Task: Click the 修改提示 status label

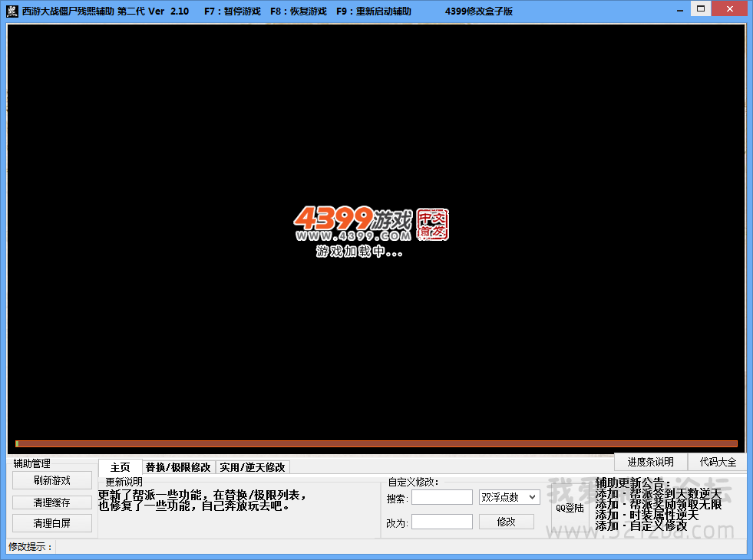Action: [x=30, y=546]
